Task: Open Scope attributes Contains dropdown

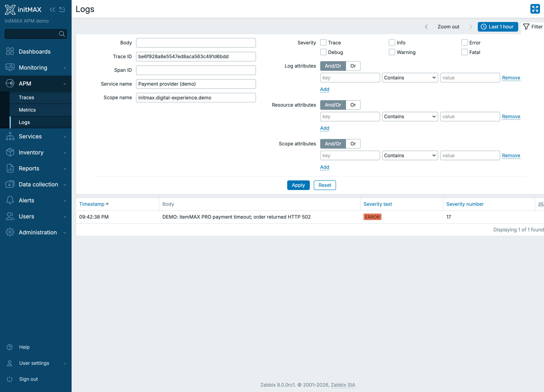Action: (x=410, y=155)
